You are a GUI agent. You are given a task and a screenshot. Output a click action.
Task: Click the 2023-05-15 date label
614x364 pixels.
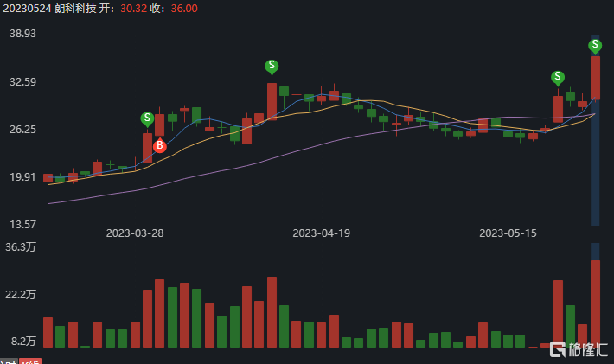click(508, 233)
